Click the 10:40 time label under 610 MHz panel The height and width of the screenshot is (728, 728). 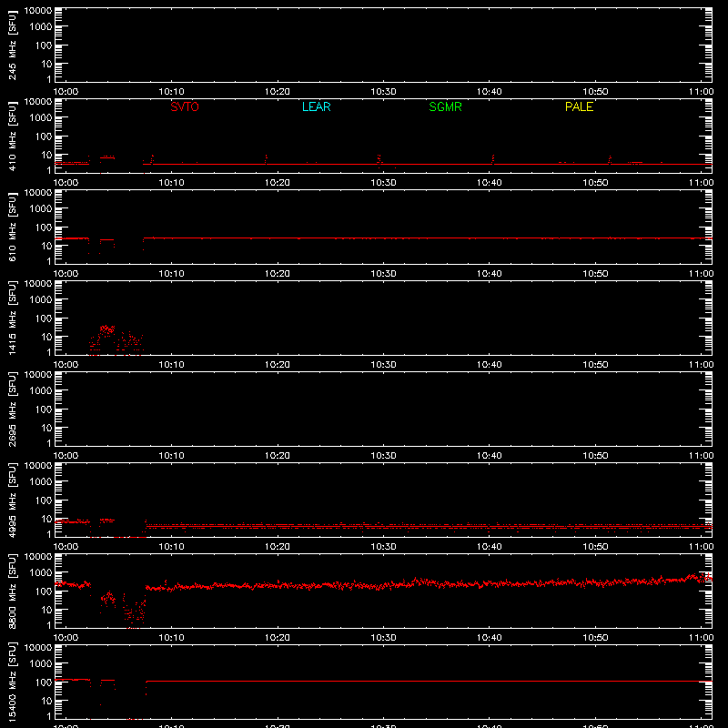click(490, 274)
